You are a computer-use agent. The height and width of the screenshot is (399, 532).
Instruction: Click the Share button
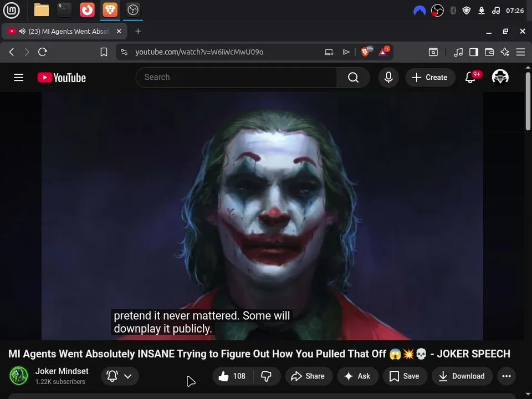click(x=309, y=376)
